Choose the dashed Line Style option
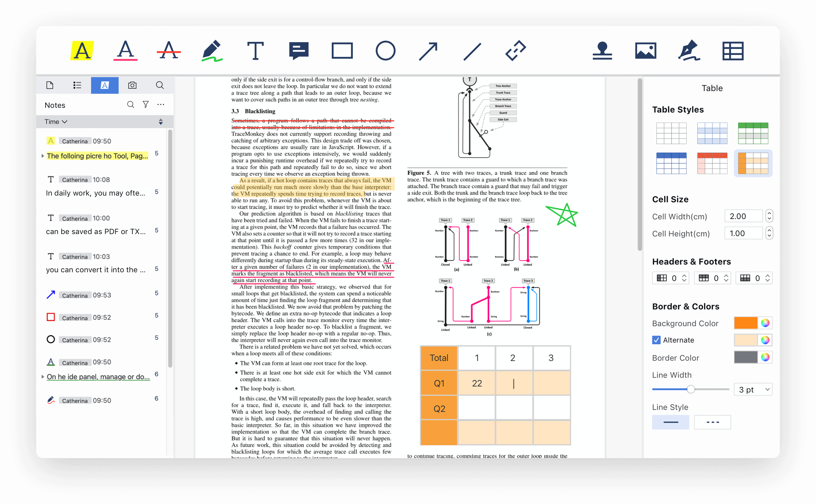The width and height of the screenshot is (816, 504). tap(712, 422)
